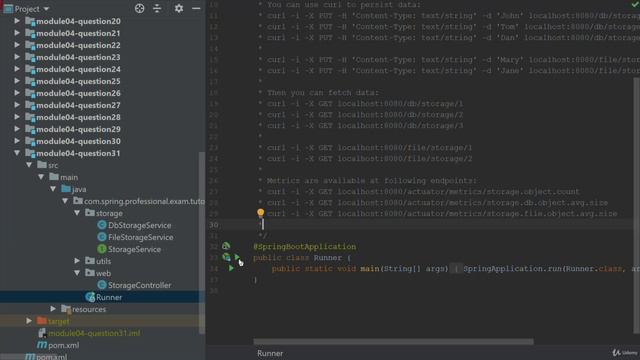
Task: Select DbStorageService class
Action: coord(140,225)
